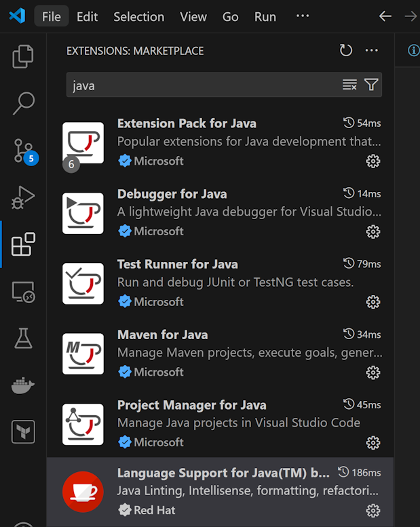Click the info icon in the editor area

click(413, 50)
